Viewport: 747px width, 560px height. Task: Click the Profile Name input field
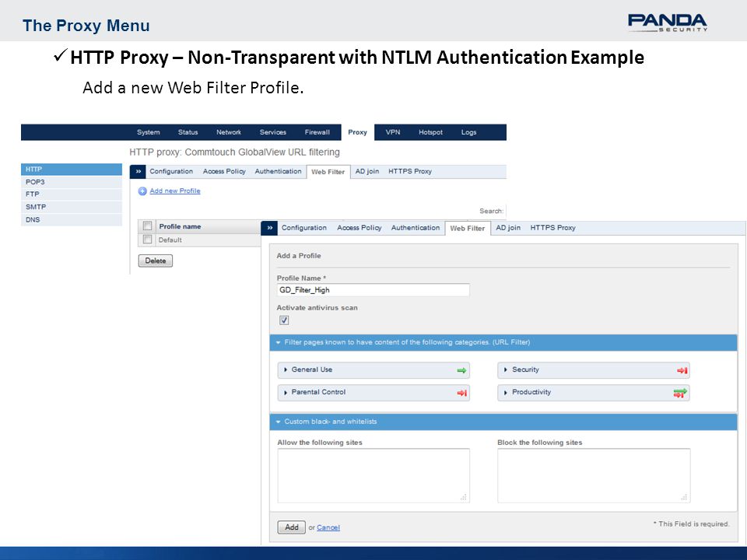[x=373, y=290]
